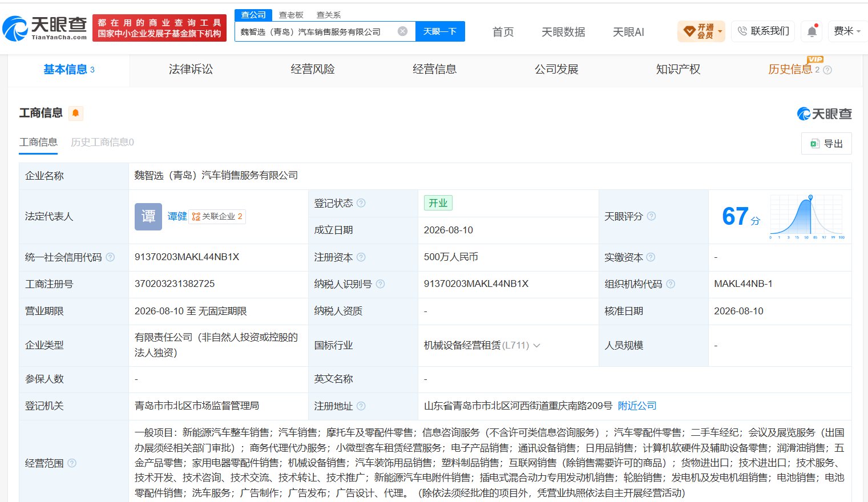Open the 首页 nav link
This screenshot has height=502, width=868.
(x=503, y=32)
